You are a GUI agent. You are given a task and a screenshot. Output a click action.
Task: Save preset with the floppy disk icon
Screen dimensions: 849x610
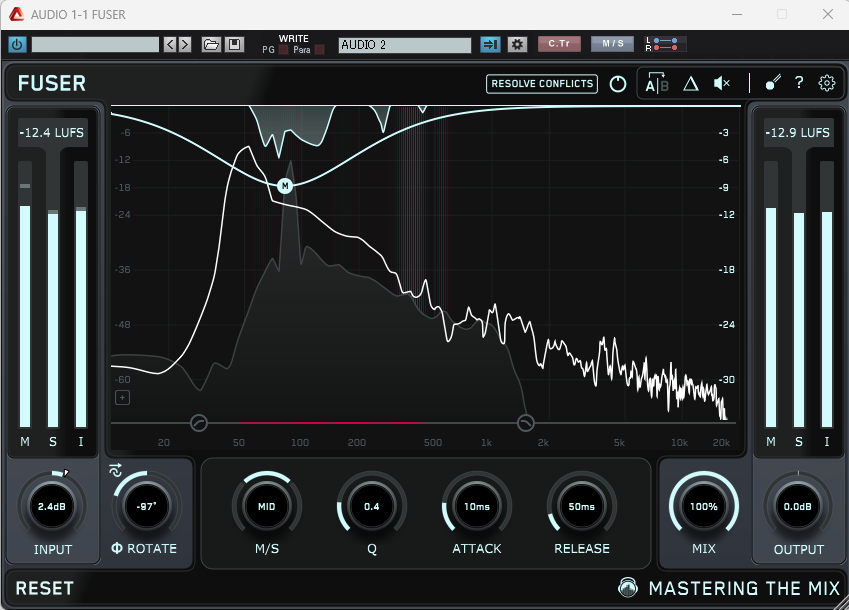pyautogui.click(x=234, y=44)
